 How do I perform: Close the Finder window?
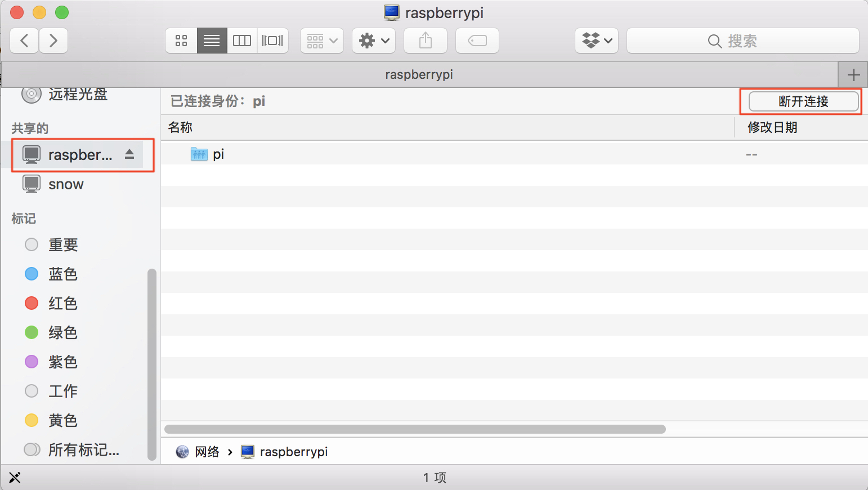[x=17, y=12]
